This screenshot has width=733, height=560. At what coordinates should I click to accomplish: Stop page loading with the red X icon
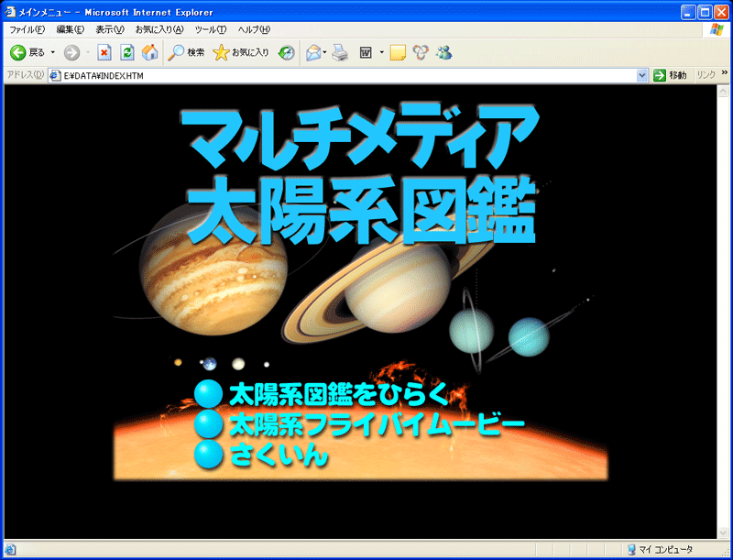pyautogui.click(x=104, y=52)
